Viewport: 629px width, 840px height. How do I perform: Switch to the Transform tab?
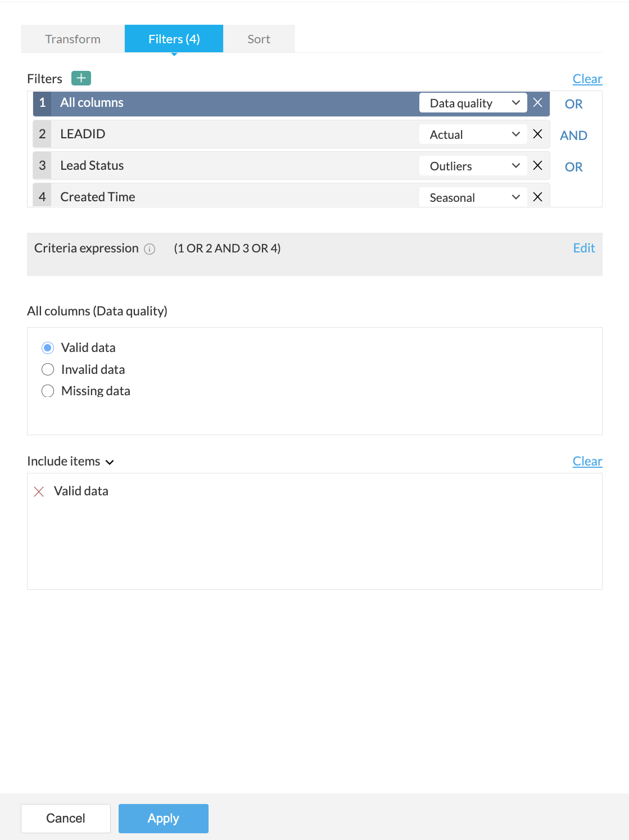pos(73,39)
